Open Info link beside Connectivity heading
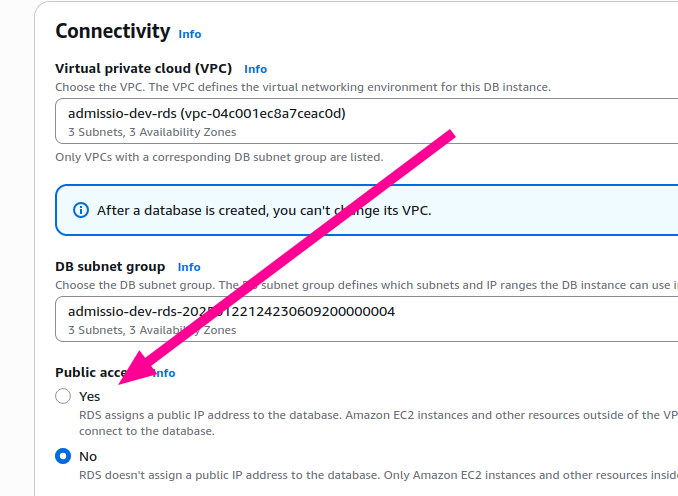This screenshot has width=678, height=496. (190, 34)
